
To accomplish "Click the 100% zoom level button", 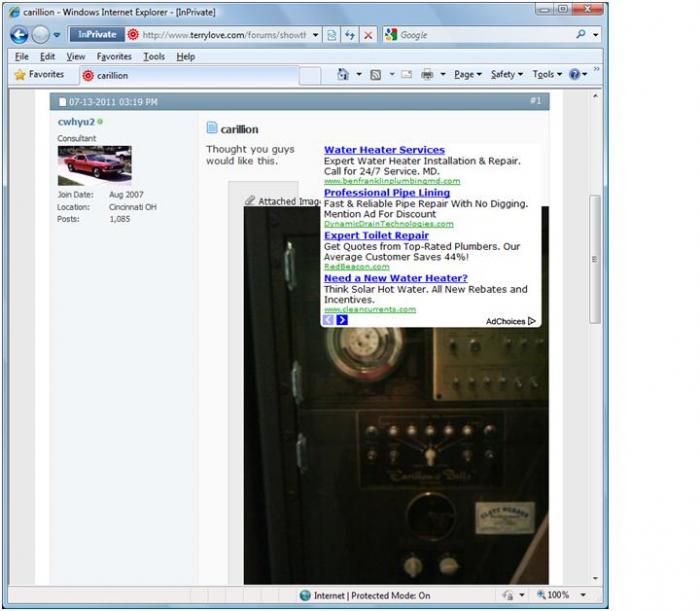I will 553,595.
